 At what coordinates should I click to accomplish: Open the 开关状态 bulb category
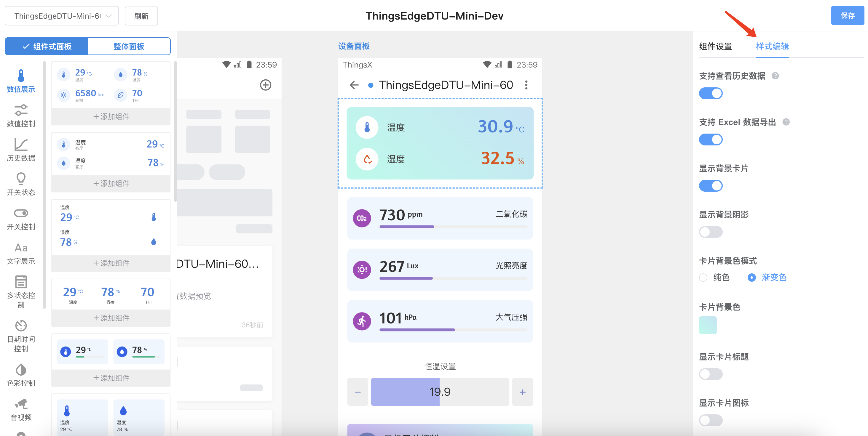(21, 184)
